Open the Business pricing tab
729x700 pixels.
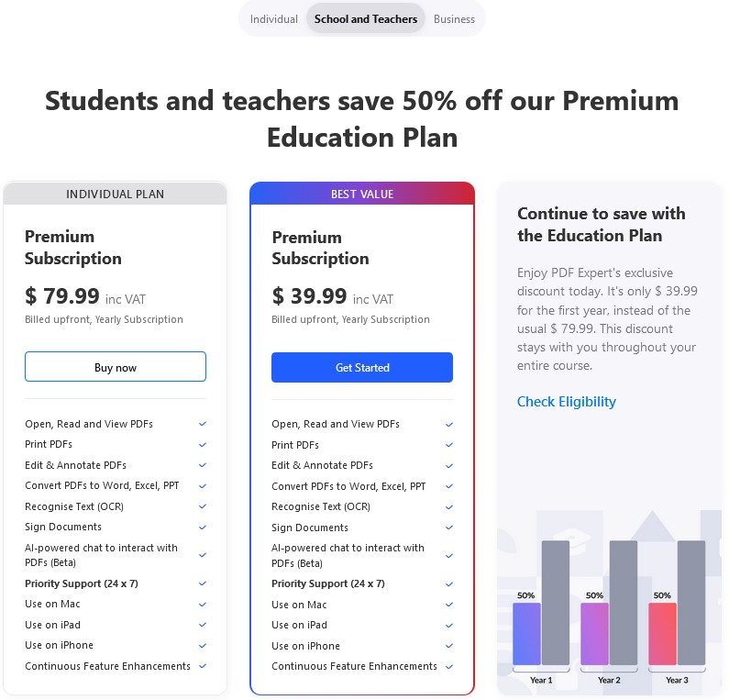454,19
